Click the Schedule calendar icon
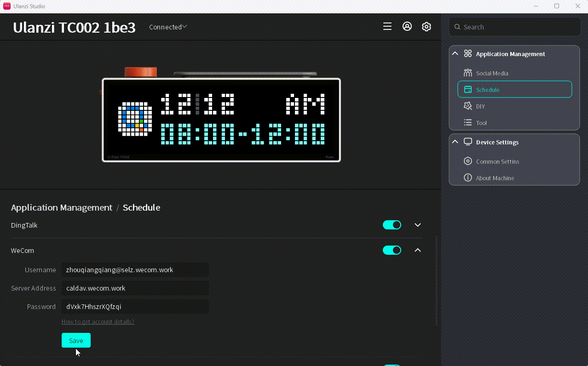Screen dimensions: 588x366 pos(468,90)
